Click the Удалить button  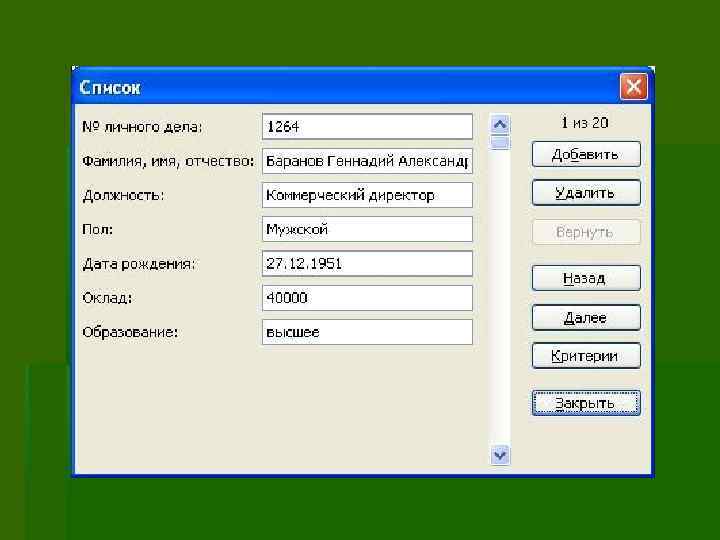(x=586, y=193)
